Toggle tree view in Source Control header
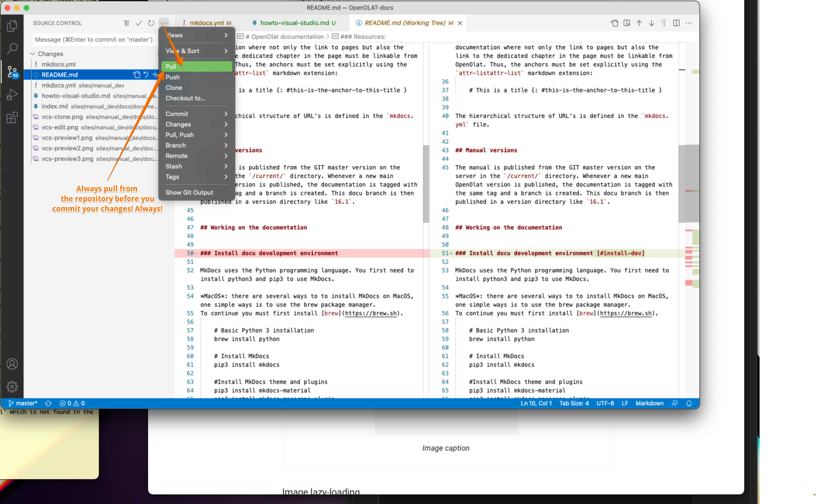 point(126,23)
